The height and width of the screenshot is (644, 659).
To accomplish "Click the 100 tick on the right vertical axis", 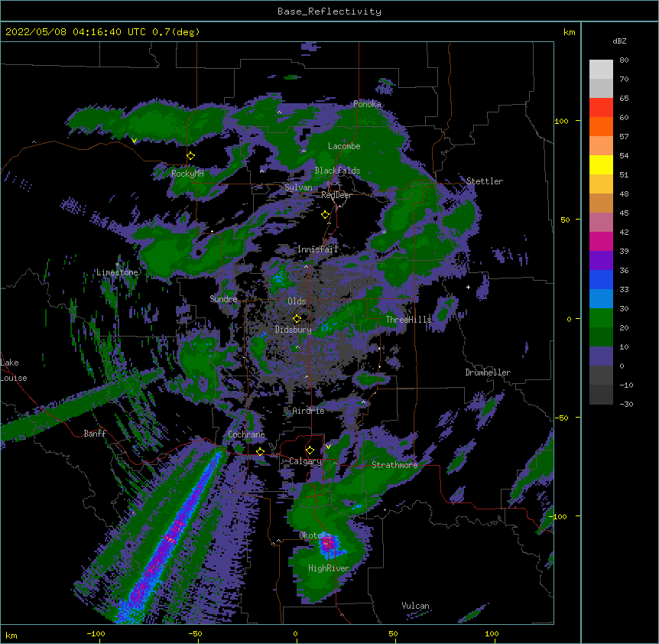I will coord(561,121).
